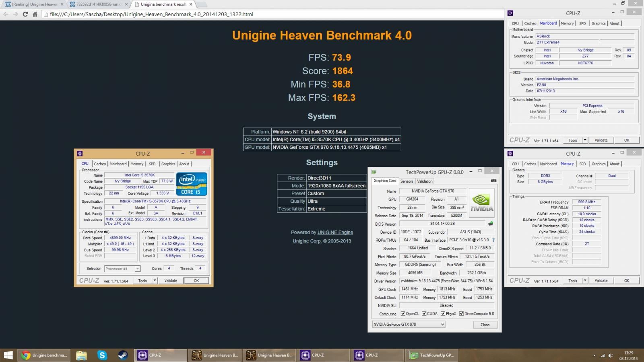Open the UNIGINE Engine link
This screenshot has width=644, height=362.
(x=335, y=232)
